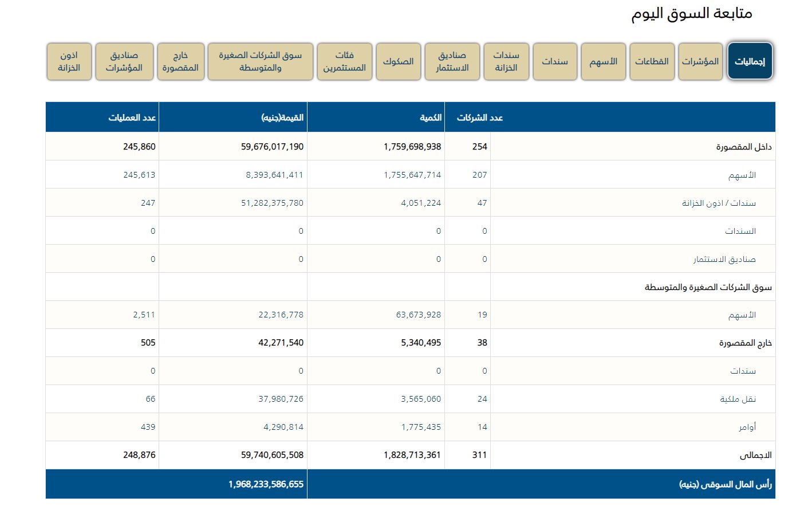Select the داخل المقصورة row label
The height and width of the screenshot is (510, 812).
[743, 147]
